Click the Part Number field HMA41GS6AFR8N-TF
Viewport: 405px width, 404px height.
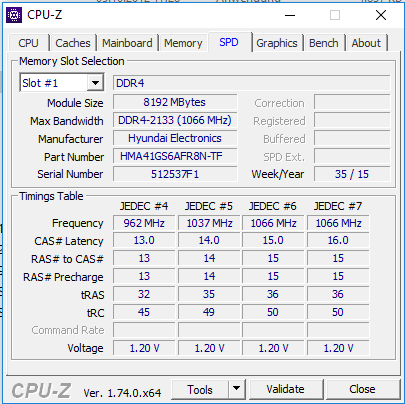(175, 156)
